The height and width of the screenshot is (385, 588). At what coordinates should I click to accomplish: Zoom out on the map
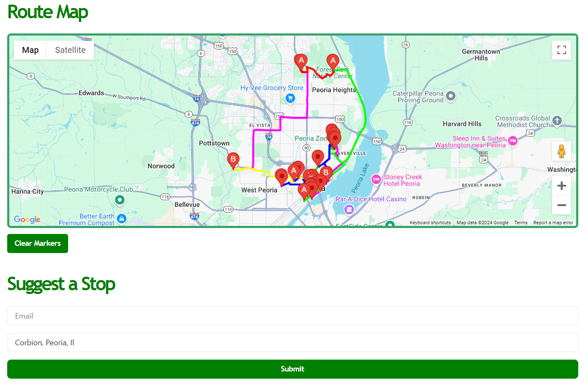(x=561, y=205)
